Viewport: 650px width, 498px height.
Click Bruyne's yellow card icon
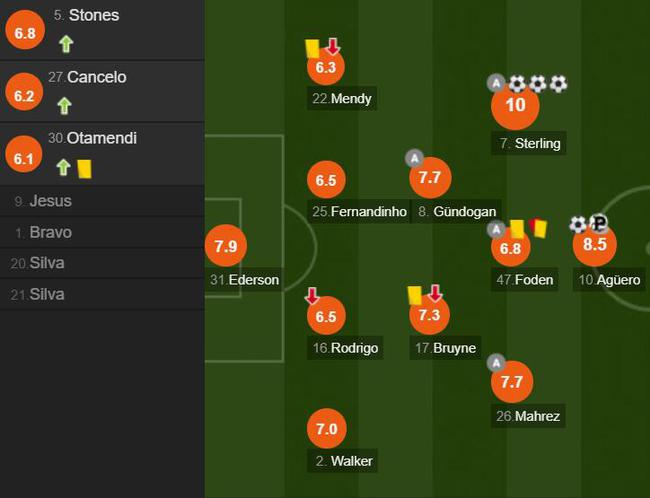point(414,294)
